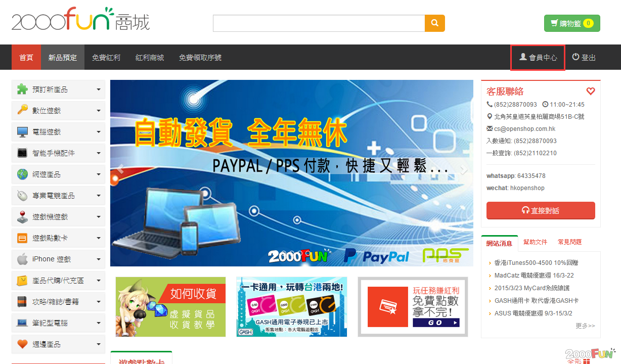The height and width of the screenshot is (364, 621).
Task: Open the GASH通用卡 取代香港GASH卡 news link
Action: click(x=537, y=301)
